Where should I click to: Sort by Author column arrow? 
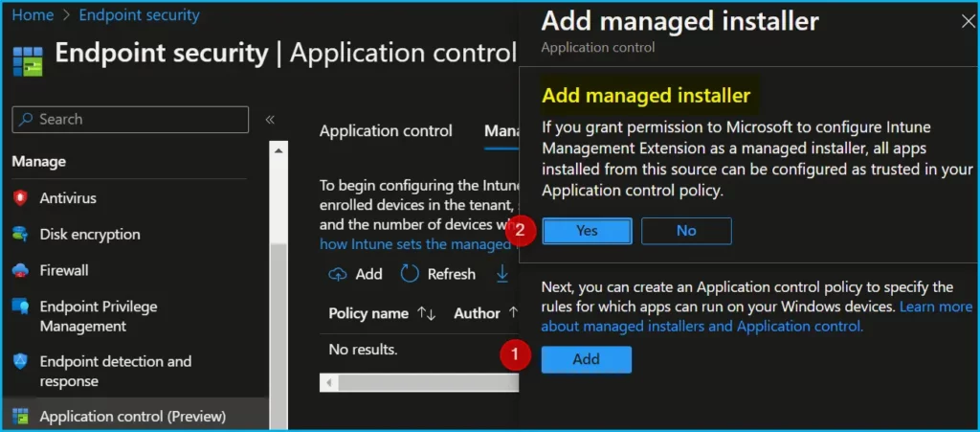point(513,312)
